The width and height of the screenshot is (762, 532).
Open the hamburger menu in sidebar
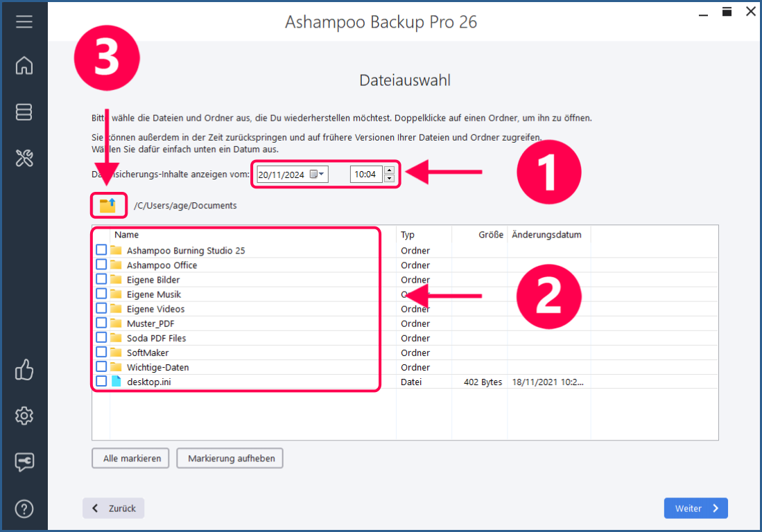tap(24, 21)
